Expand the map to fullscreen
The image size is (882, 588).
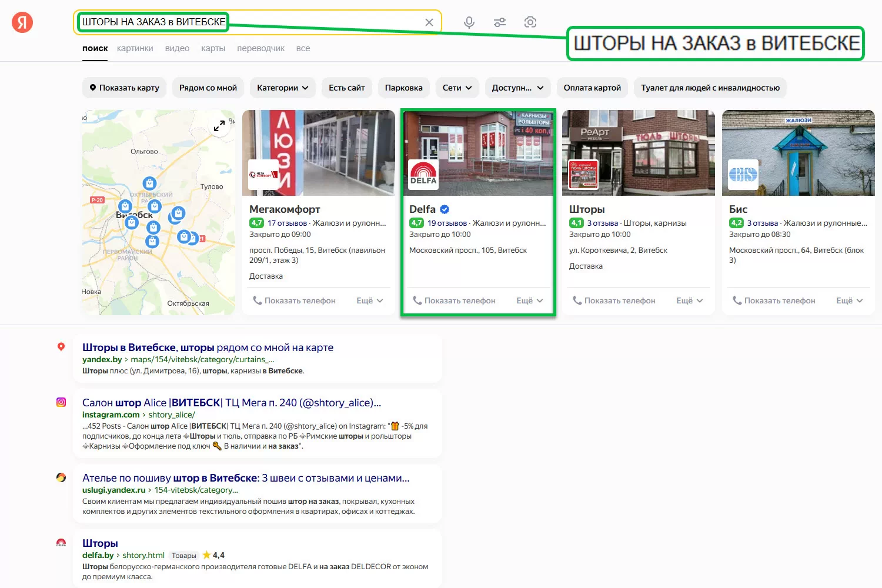coord(219,125)
